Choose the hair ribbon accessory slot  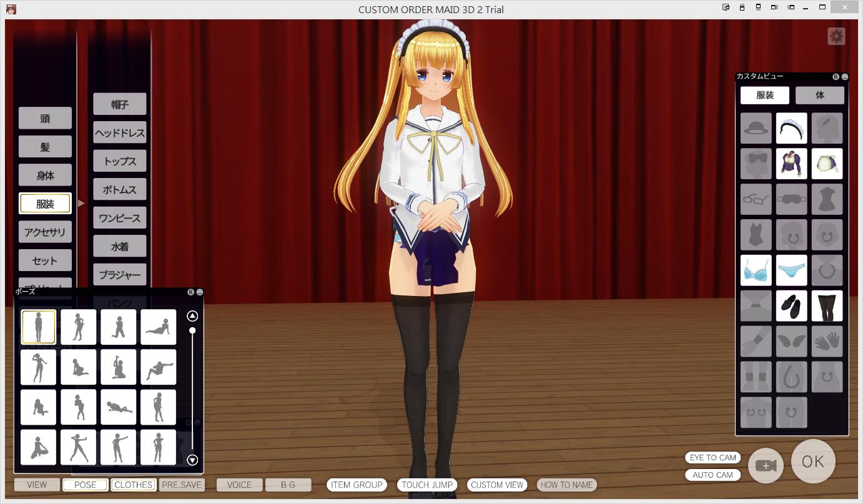tap(756, 164)
